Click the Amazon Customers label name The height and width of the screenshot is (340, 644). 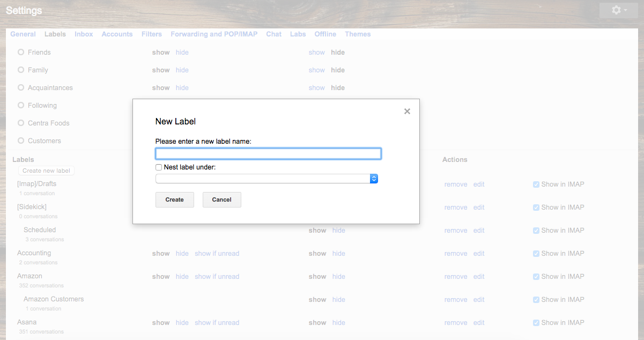tap(54, 299)
